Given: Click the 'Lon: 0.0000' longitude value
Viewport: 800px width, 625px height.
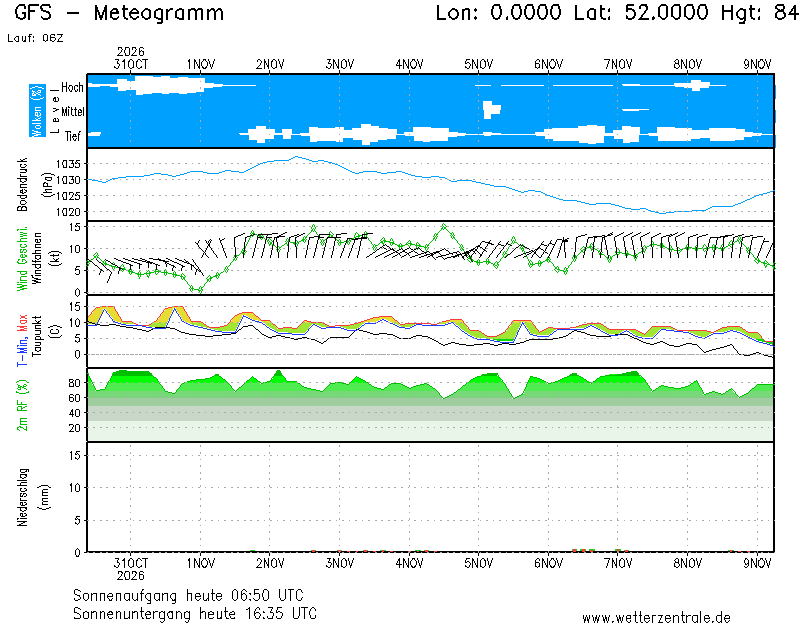Looking at the screenshot, I should 498,13.
